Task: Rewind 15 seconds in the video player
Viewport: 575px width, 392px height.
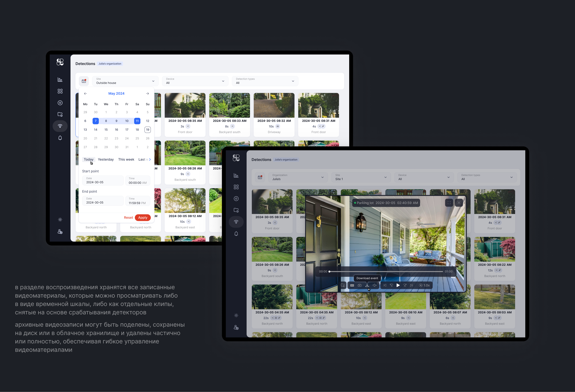Action: point(391,285)
